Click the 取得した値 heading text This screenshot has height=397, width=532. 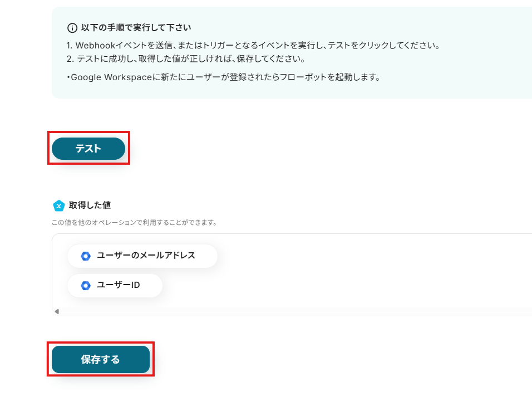point(90,205)
